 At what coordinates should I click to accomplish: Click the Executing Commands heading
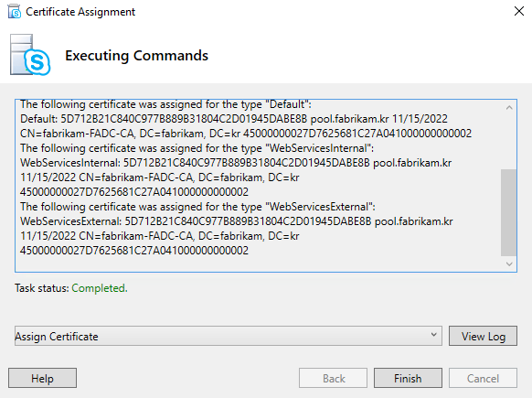coord(136,55)
